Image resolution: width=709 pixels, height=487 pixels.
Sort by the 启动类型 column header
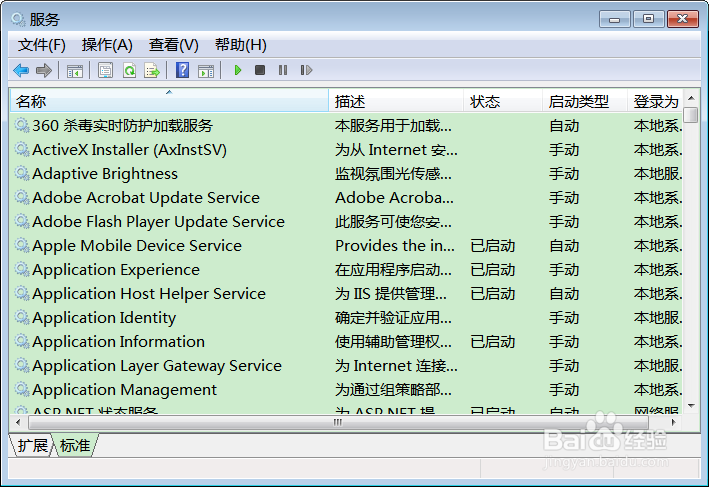click(x=585, y=100)
